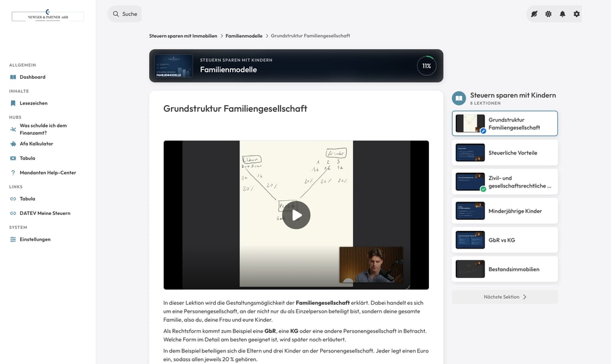The image size is (611, 364).
Task: Click the heading 'Grundstruktur Familiengesellschaft'
Action: pos(235,109)
